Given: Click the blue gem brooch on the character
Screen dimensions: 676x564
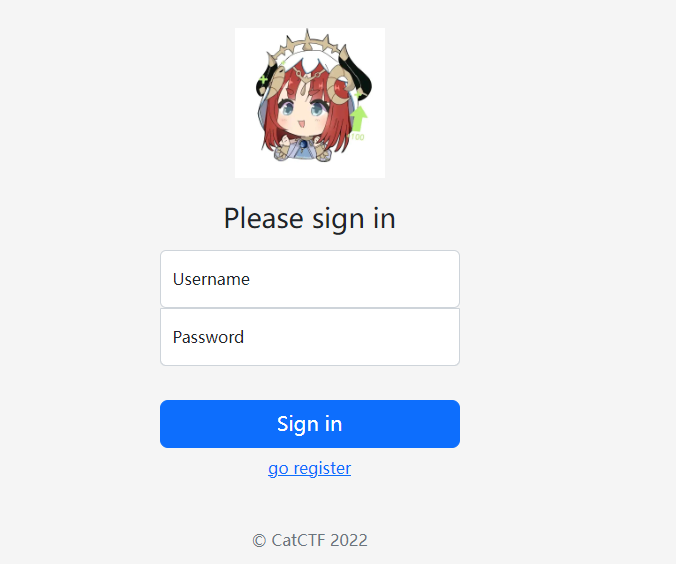Looking at the screenshot, I should [x=304, y=144].
